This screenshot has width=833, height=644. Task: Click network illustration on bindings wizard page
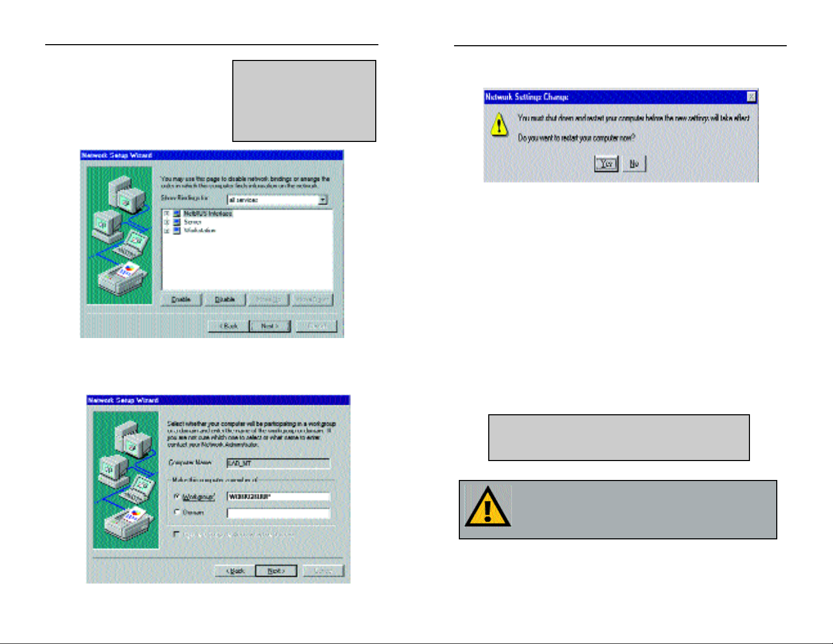click(119, 235)
